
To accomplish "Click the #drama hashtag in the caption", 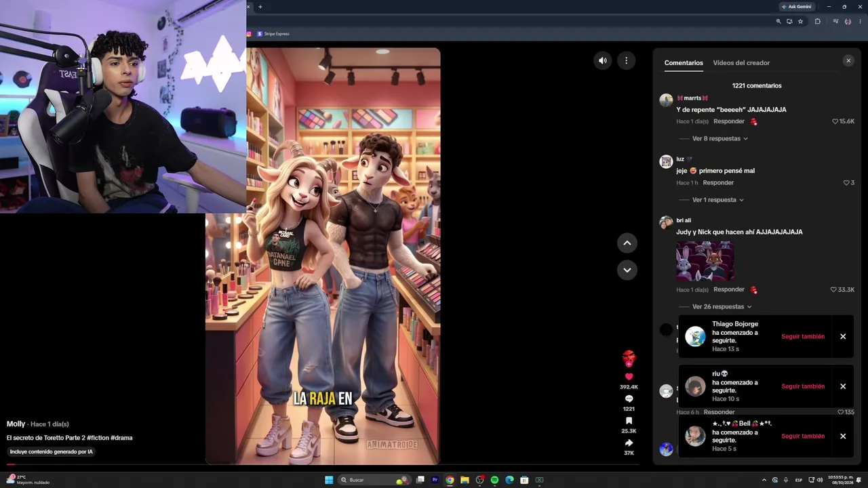I will [x=121, y=438].
